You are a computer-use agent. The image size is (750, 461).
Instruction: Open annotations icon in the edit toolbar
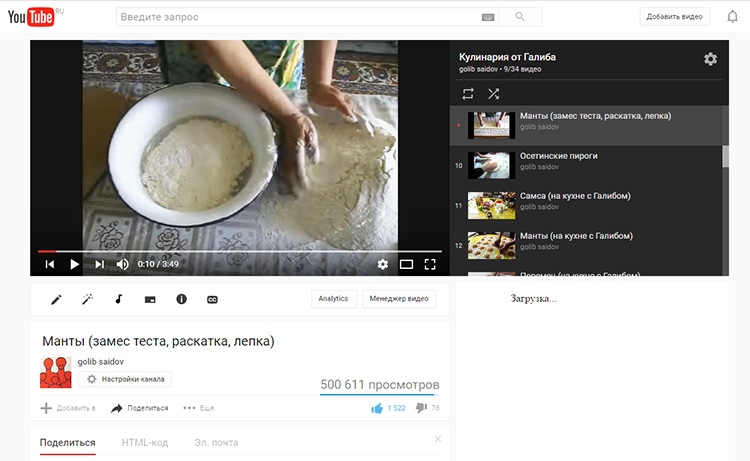pyautogui.click(x=150, y=300)
